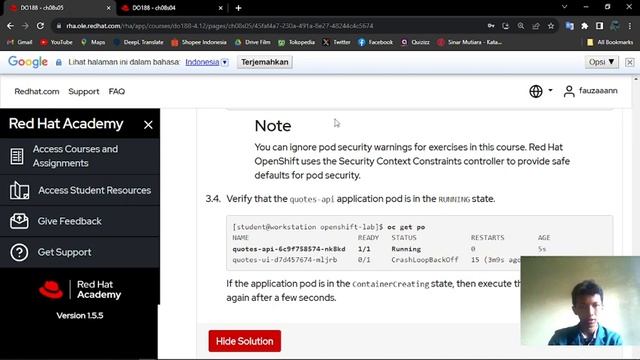Click the Note heading
640x360 pixels.
pyautogui.click(x=273, y=126)
